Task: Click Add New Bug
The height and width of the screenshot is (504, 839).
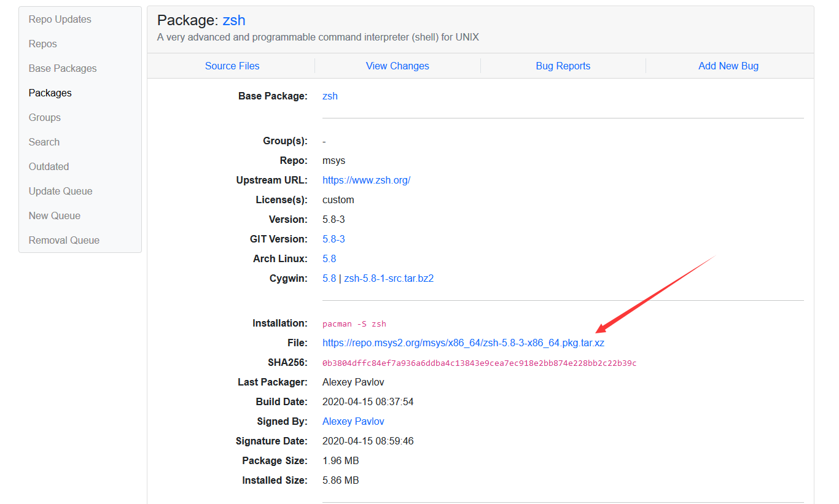Action: click(x=728, y=66)
